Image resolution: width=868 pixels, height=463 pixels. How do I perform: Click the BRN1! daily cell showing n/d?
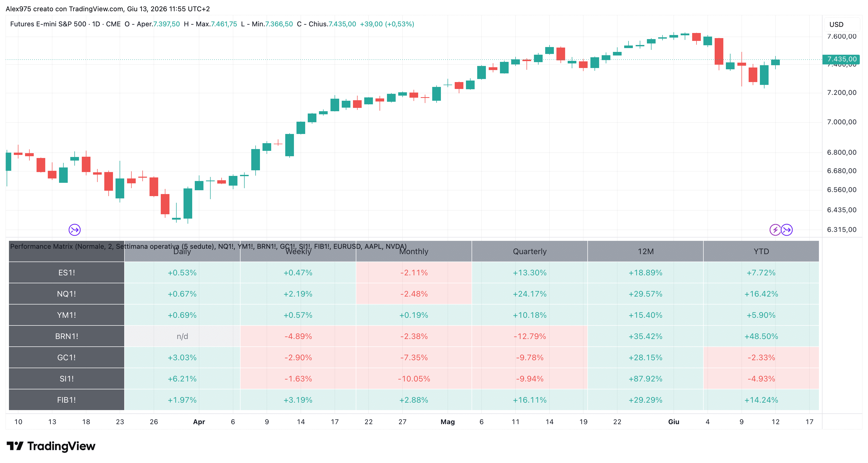coord(182,336)
